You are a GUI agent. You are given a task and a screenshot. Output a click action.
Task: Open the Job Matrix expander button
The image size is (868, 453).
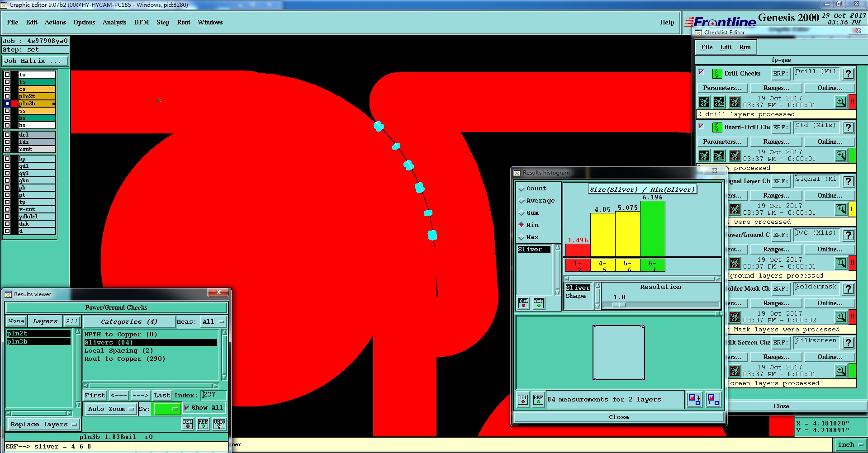[x=35, y=61]
